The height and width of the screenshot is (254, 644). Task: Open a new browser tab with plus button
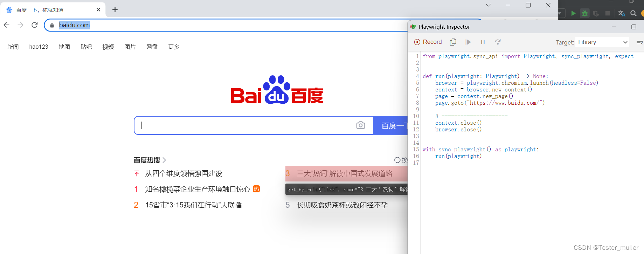[115, 10]
